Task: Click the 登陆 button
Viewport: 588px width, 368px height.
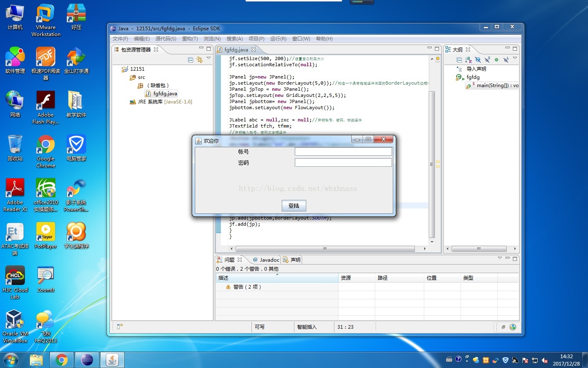Action: tap(294, 206)
